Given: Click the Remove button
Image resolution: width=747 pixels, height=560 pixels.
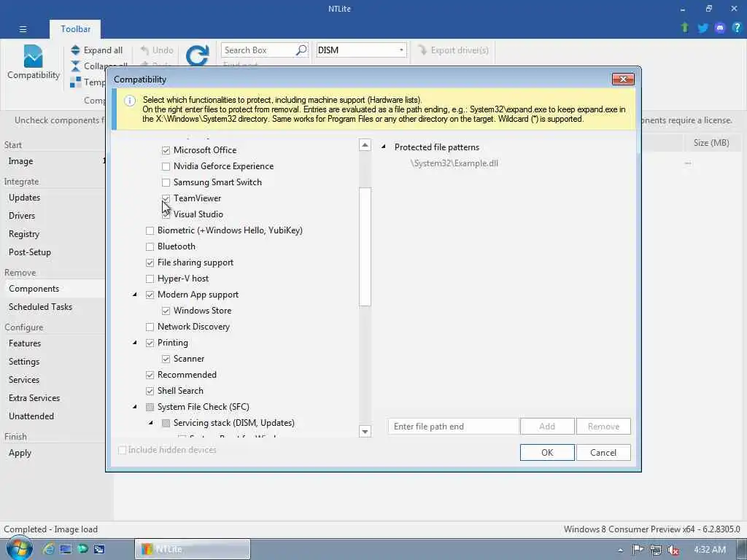Looking at the screenshot, I should 603,426.
